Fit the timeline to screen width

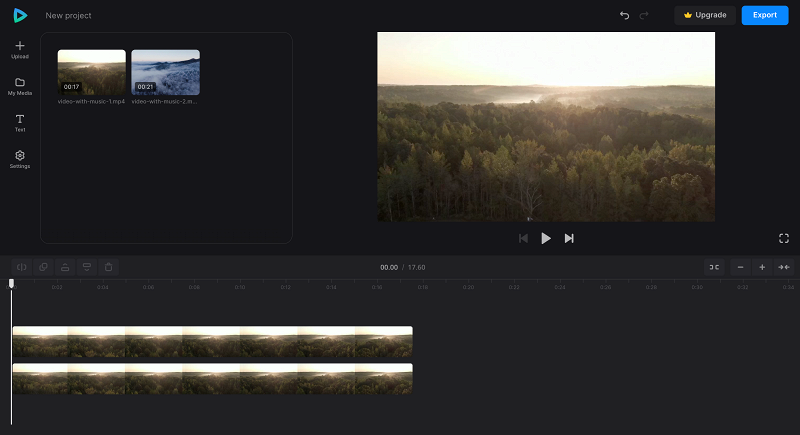784,267
